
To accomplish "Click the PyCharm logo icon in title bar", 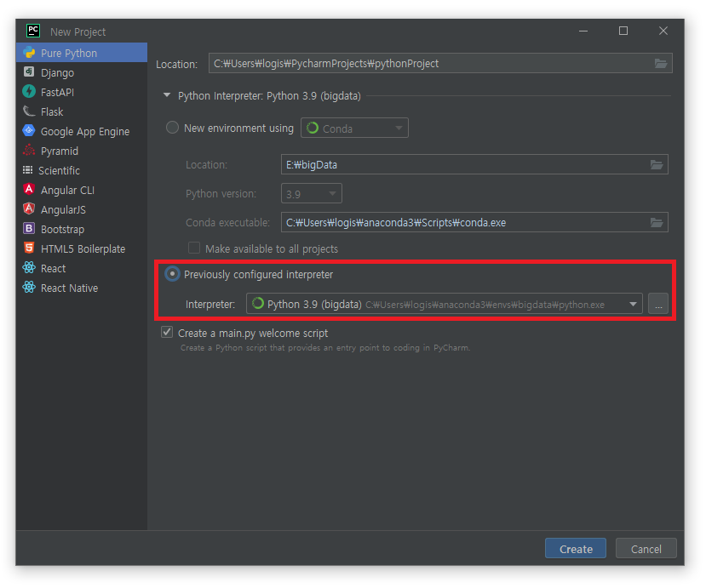I will [x=33, y=31].
